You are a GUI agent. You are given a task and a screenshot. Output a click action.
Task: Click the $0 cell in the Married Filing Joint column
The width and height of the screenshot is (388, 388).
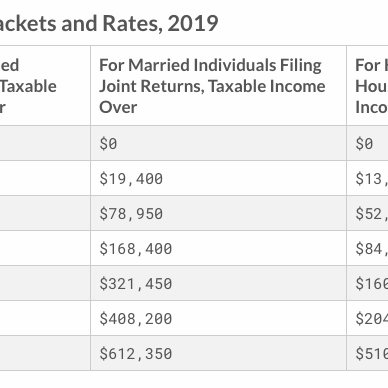[x=218, y=143]
